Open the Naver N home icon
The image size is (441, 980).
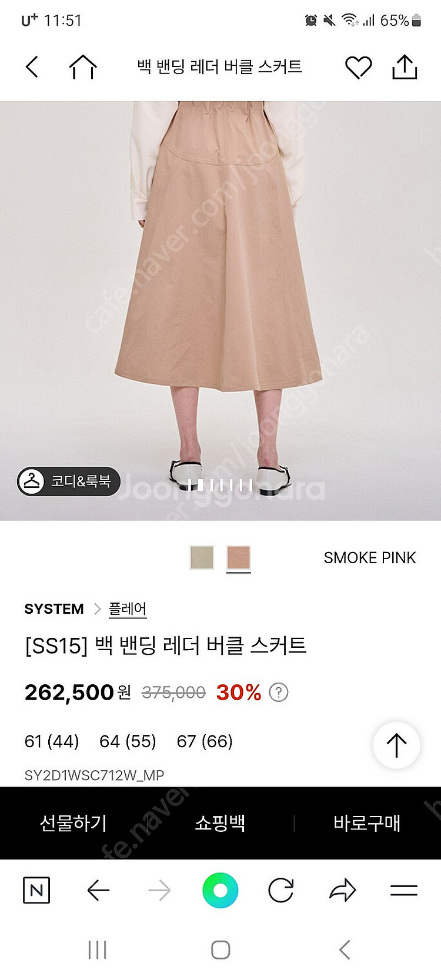click(36, 891)
